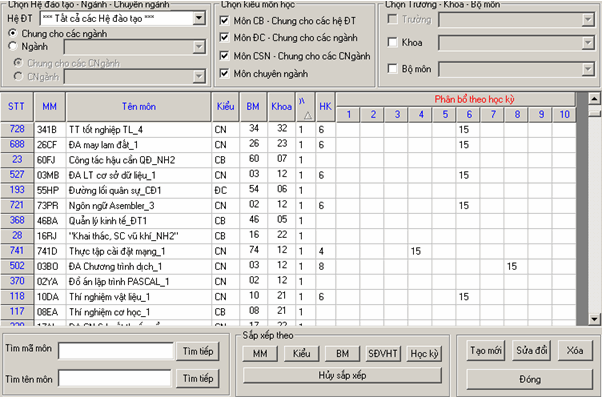Click the table scrollbar up arrow
The width and height of the screenshot is (602, 399).
click(594, 99)
